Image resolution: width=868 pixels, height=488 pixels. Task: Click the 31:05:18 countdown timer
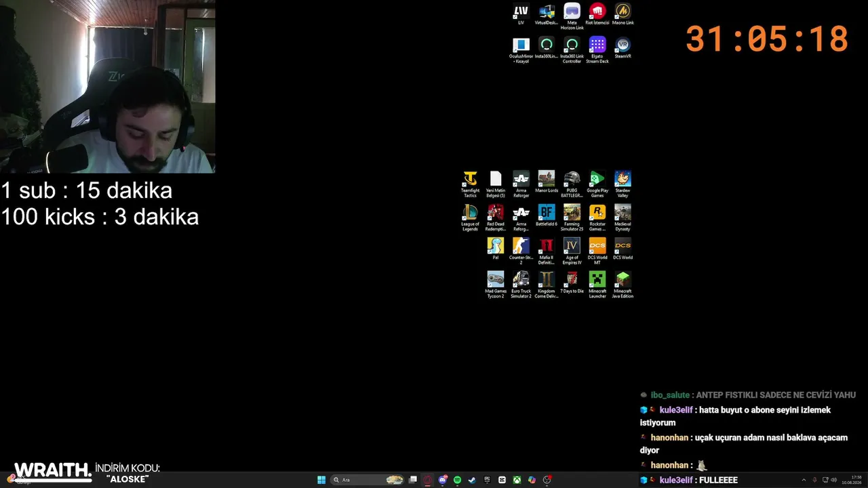pyautogui.click(x=767, y=39)
